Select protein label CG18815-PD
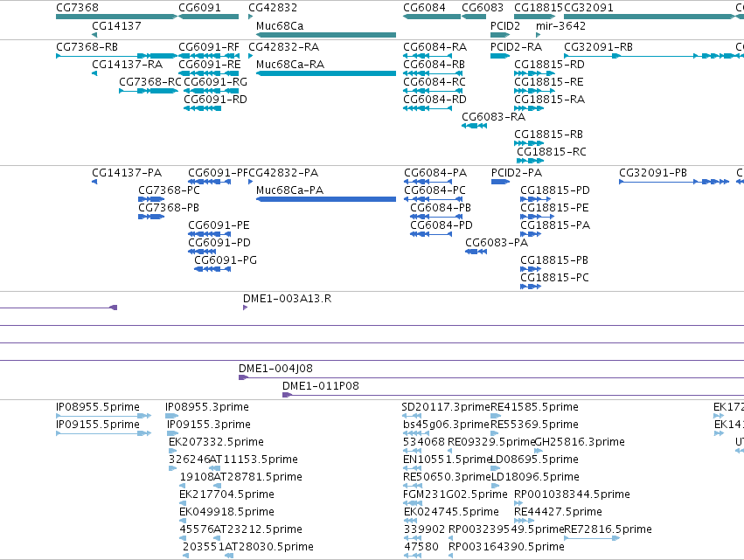744x560 pixels. [555, 190]
